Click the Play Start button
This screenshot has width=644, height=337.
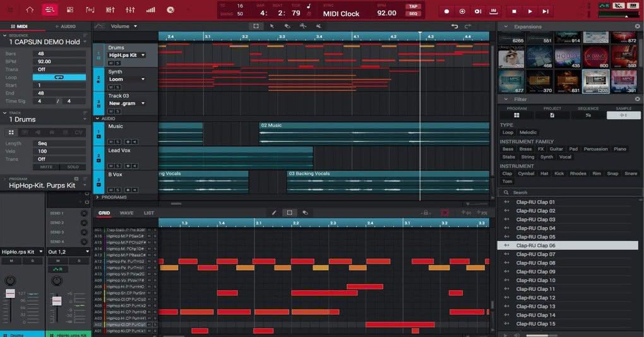point(546,11)
